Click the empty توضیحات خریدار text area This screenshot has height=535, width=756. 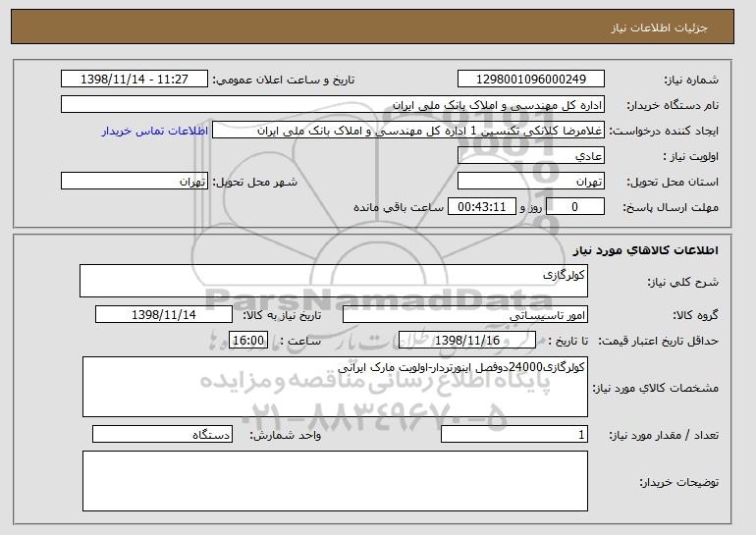point(335,481)
